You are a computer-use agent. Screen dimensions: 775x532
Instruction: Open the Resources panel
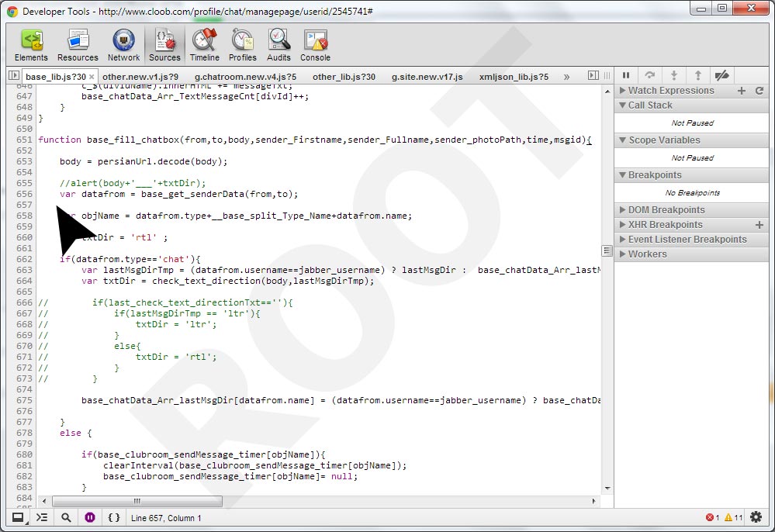78,46
